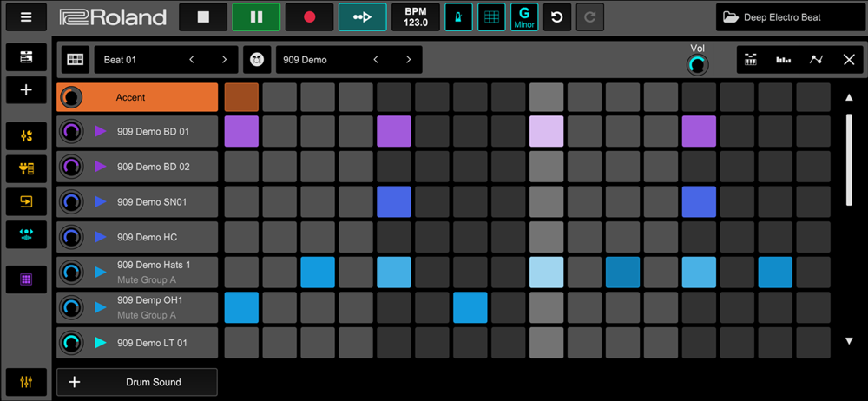
Task: Preview 909 Demo Hats 1 sound
Action: tap(100, 272)
